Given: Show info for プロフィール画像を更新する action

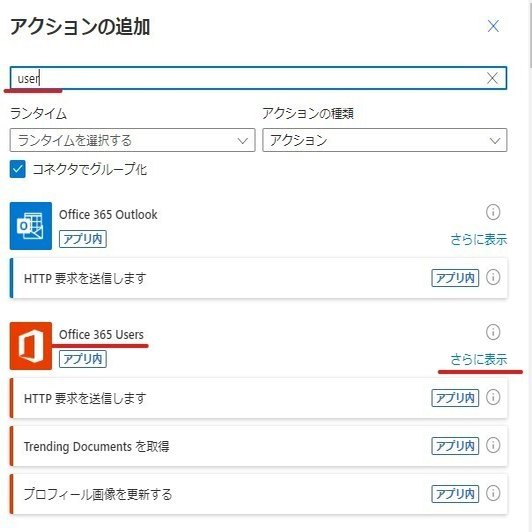Looking at the screenshot, I should point(493,493).
